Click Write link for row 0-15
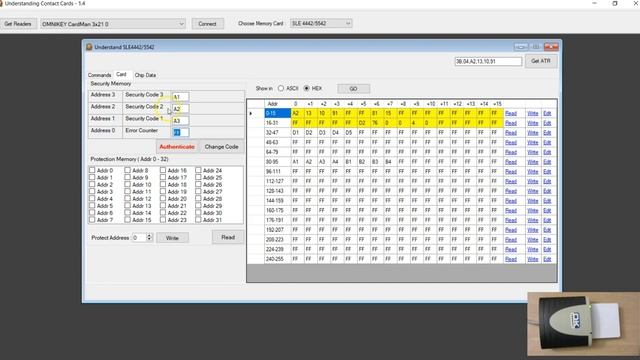The image size is (640, 360). 533,113
